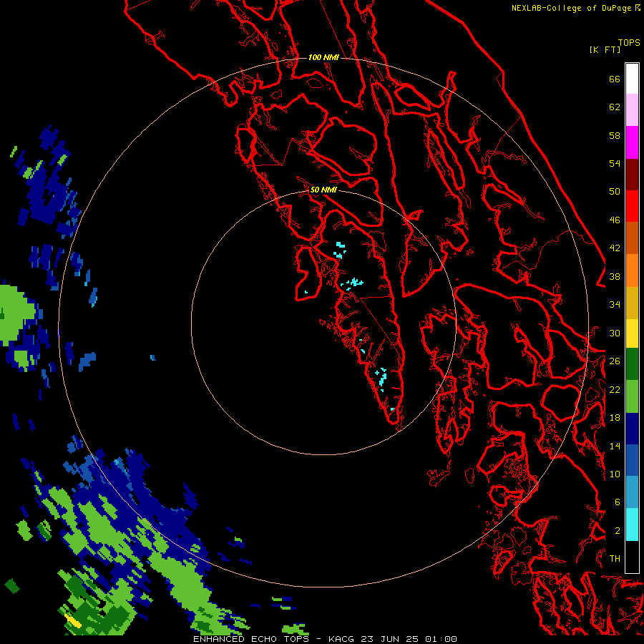Image resolution: width=644 pixels, height=644 pixels.
Task: Click the ENHANCED ECHO TOPS product title
Action: tap(250, 639)
